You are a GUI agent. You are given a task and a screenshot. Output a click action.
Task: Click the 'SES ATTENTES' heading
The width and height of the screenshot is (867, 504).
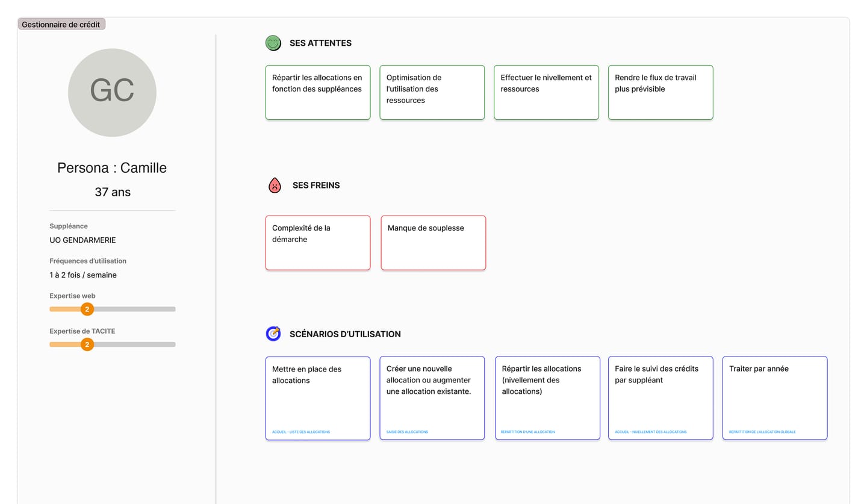pos(320,43)
